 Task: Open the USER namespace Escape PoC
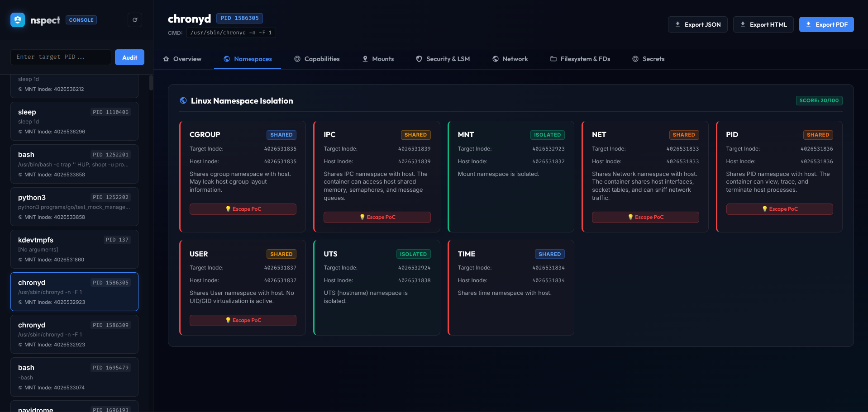243,320
